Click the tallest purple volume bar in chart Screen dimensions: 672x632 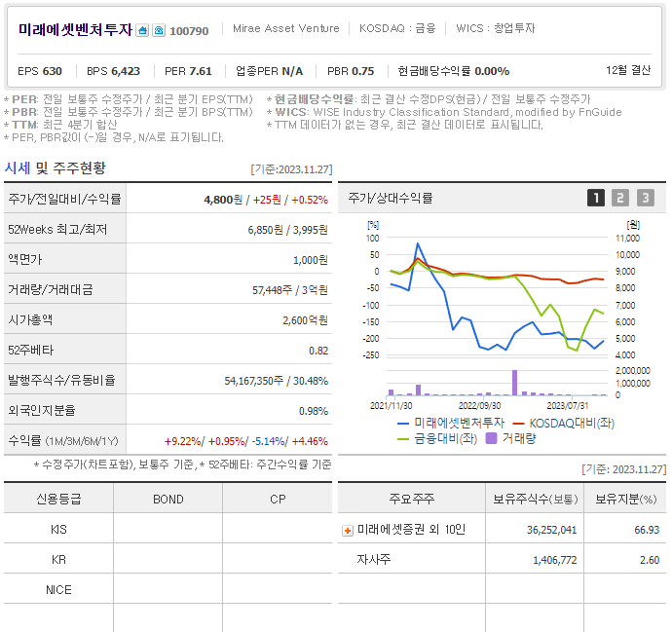[x=515, y=383]
